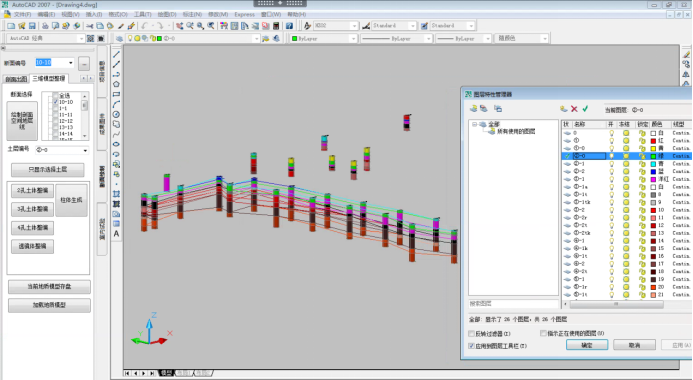Toggle 反转过滤器 checkbox
This screenshot has height=380, width=693.
472,334
